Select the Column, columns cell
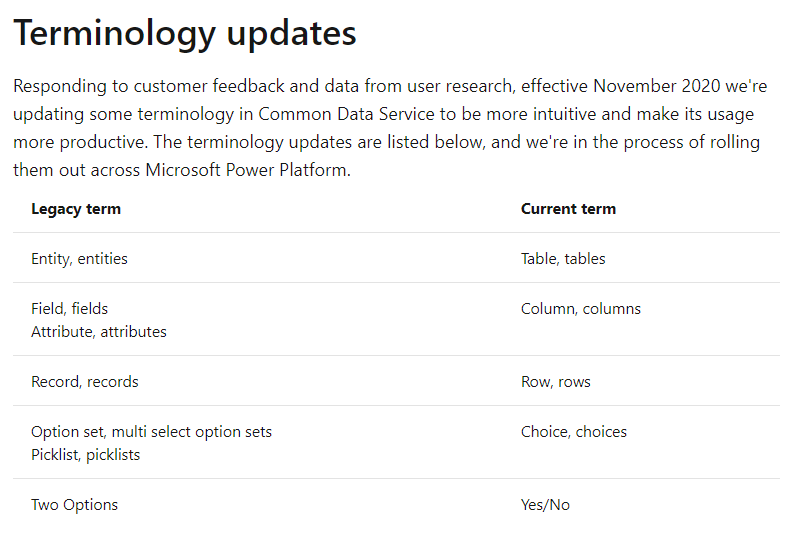 581,309
